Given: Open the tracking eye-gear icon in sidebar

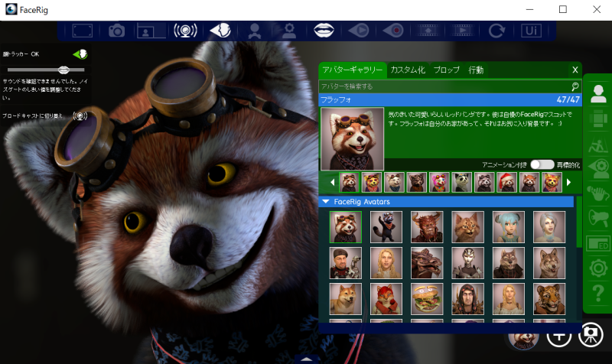Looking at the screenshot, I should click(x=598, y=169).
